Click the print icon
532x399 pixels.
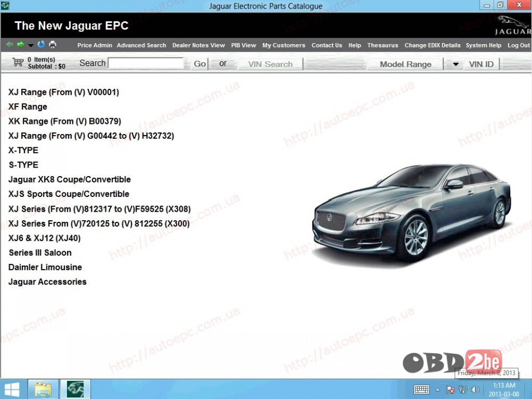[53, 45]
